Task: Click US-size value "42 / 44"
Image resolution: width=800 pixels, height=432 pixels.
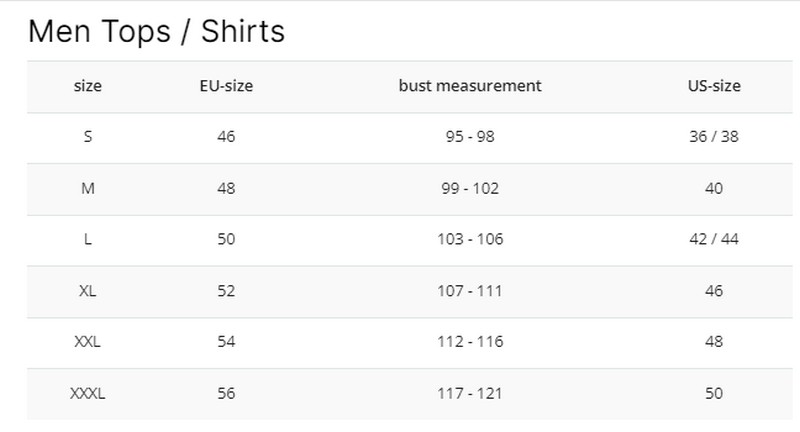Action: pos(713,239)
